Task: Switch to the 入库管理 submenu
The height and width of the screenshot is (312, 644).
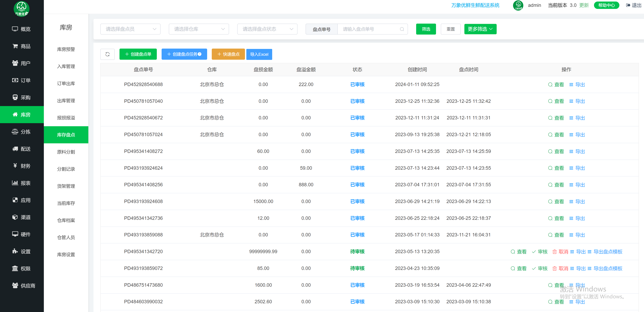Action: click(66, 66)
